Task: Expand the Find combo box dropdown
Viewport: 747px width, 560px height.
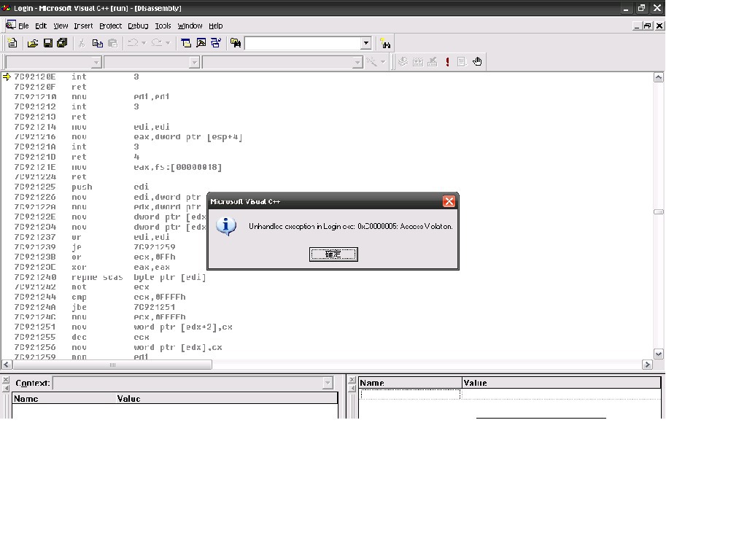Action: 366,43
